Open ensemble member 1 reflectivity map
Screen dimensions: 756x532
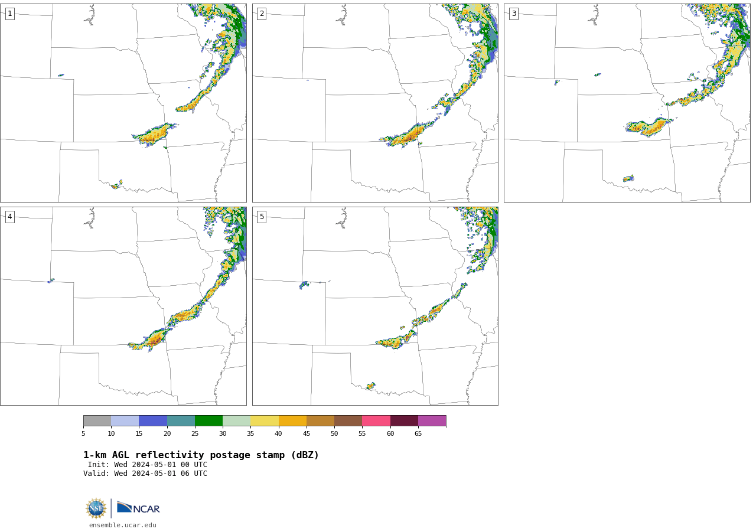[x=123, y=103]
